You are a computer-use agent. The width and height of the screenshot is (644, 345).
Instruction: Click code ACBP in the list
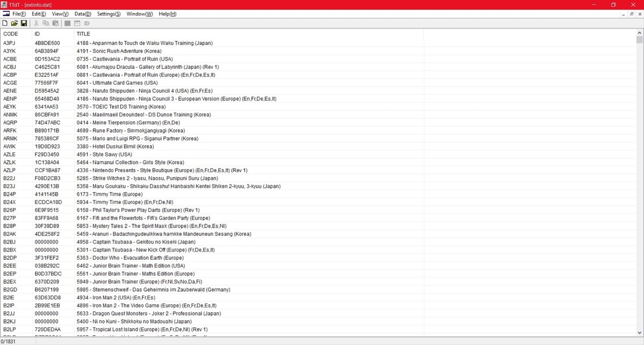pos(10,75)
